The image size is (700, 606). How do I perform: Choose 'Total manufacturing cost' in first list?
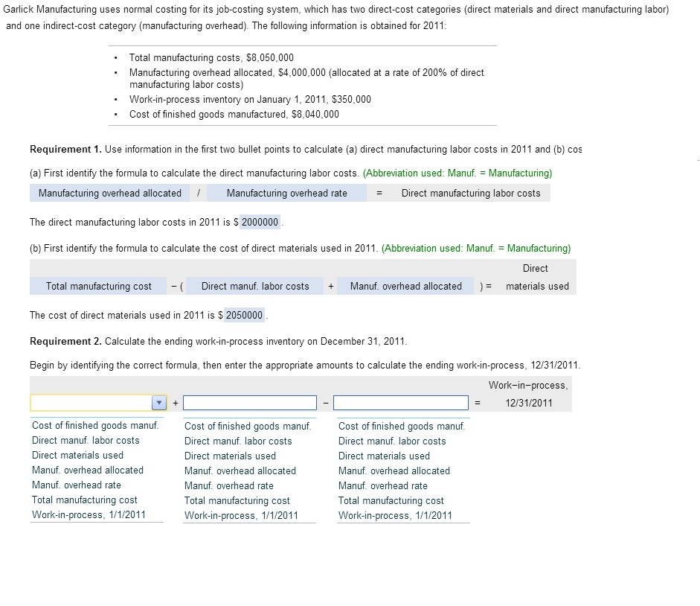click(x=84, y=500)
